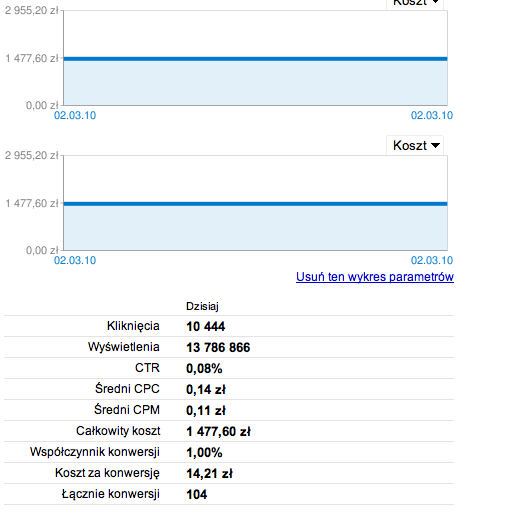Screen dimensions: 520x513
Task: Click the Dzisiaj column header
Action: click(x=202, y=306)
